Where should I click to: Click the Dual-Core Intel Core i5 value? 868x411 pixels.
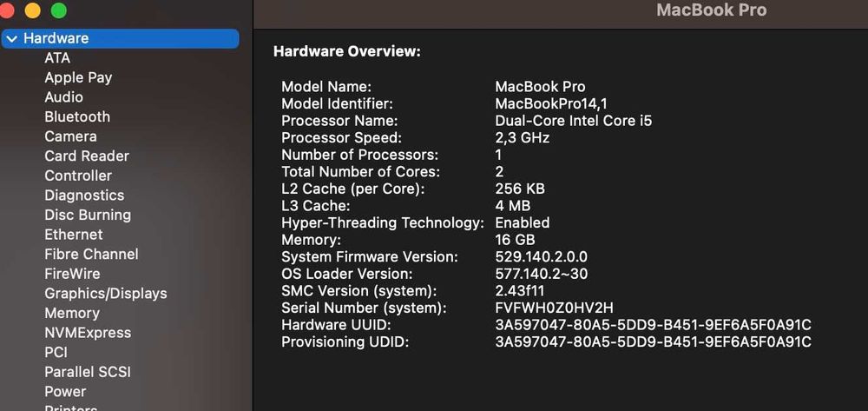click(x=574, y=121)
